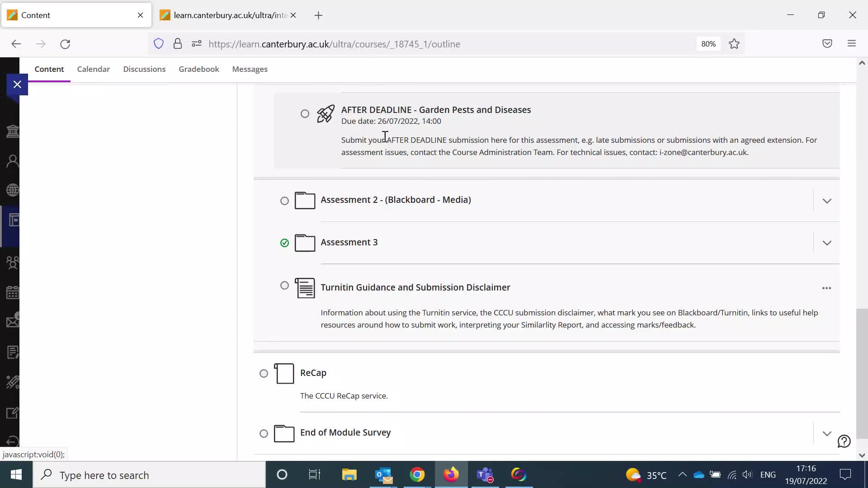Open the Discussions tab
Screen dimensions: 868x488
click(x=144, y=69)
